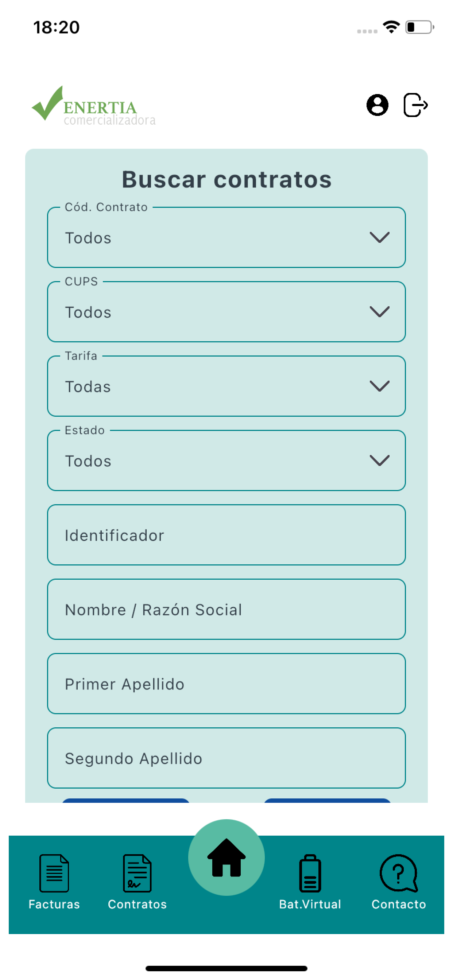Select the Contacto tab label

coord(399,904)
